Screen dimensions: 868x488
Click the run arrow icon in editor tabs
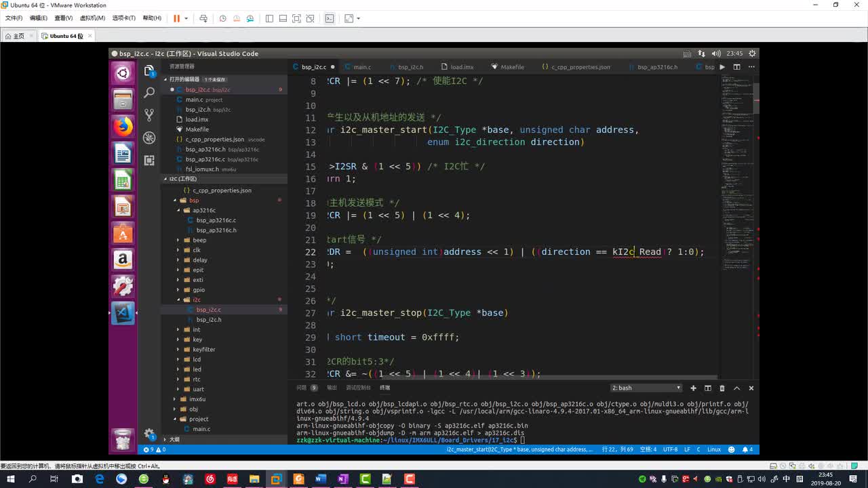(x=722, y=67)
